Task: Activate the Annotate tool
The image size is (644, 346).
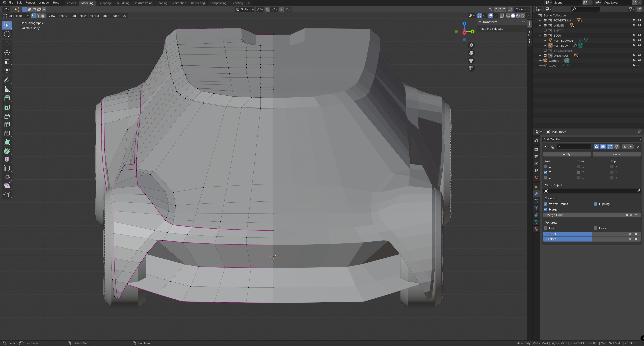Action: [7, 80]
